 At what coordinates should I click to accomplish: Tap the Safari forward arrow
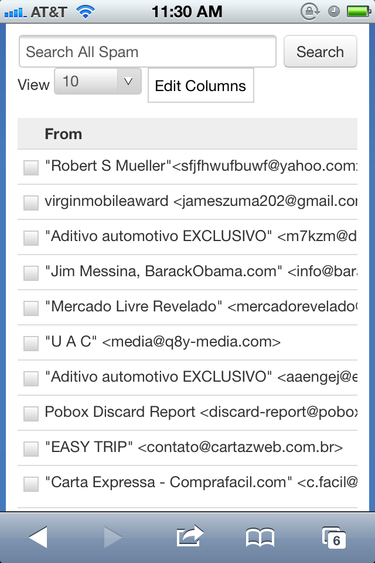tap(112, 537)
